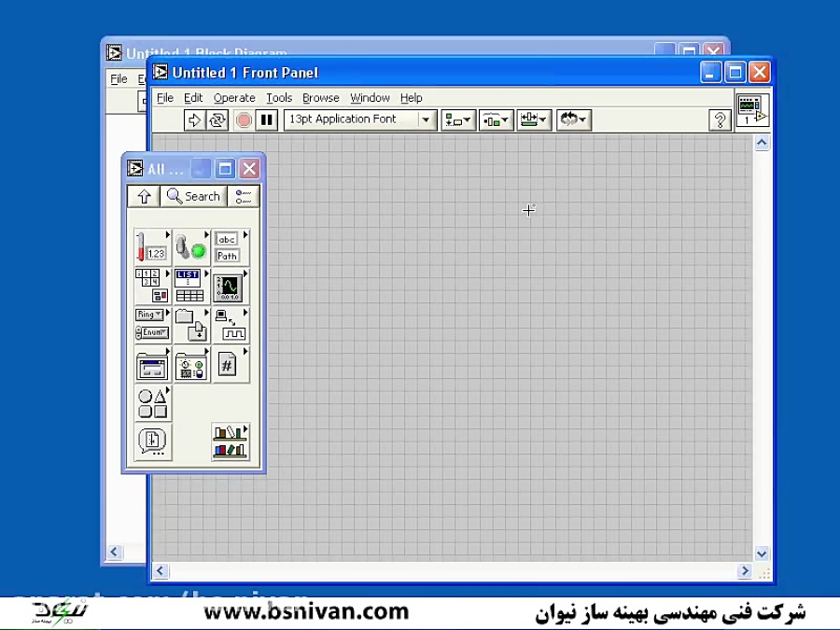The width and height of the screenshot is (840, 630).
Task: Close the Untitled 1 Front Panel window
Action: pyautogui.click(x=759, y=72)
